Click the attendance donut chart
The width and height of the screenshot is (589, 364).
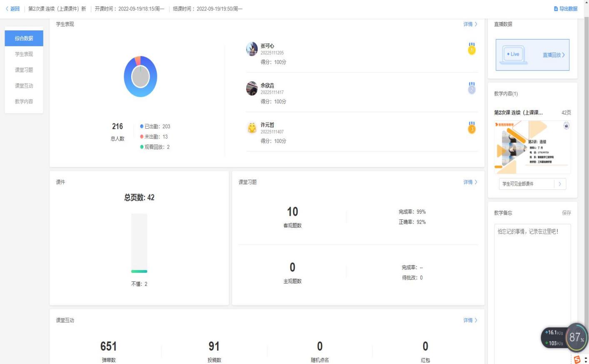(140, 77)
